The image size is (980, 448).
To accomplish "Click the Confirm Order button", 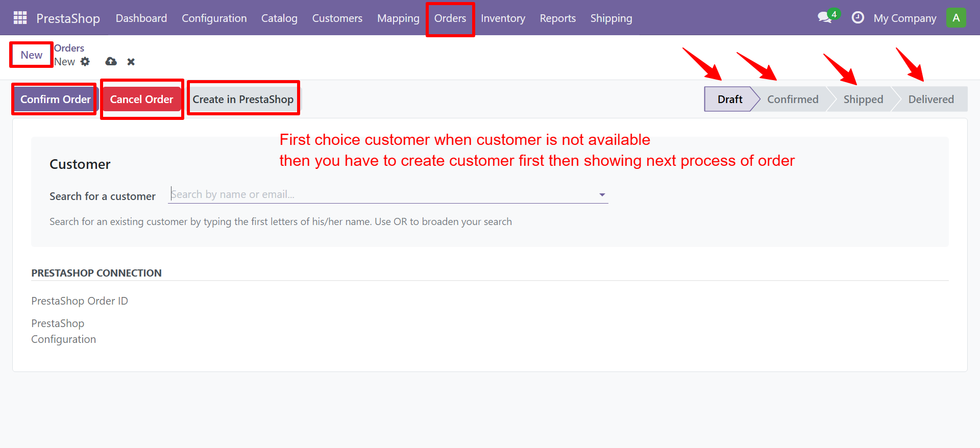I will point(55,99).
